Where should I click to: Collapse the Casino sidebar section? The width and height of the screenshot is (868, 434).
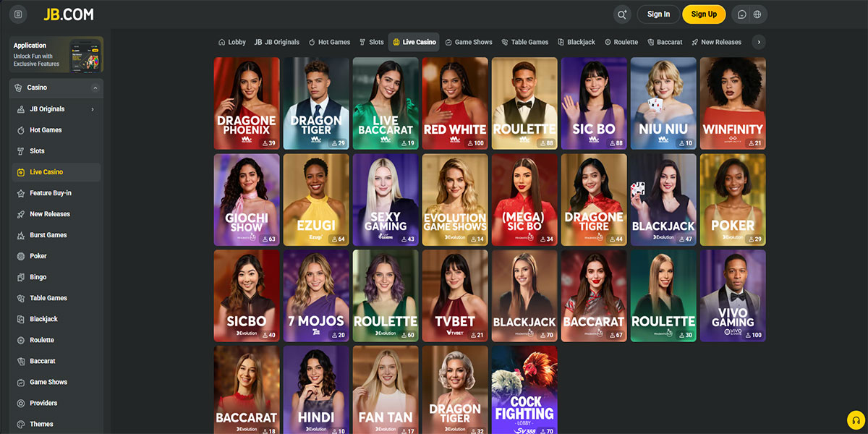pyautogui.click(x=95, y=88)
